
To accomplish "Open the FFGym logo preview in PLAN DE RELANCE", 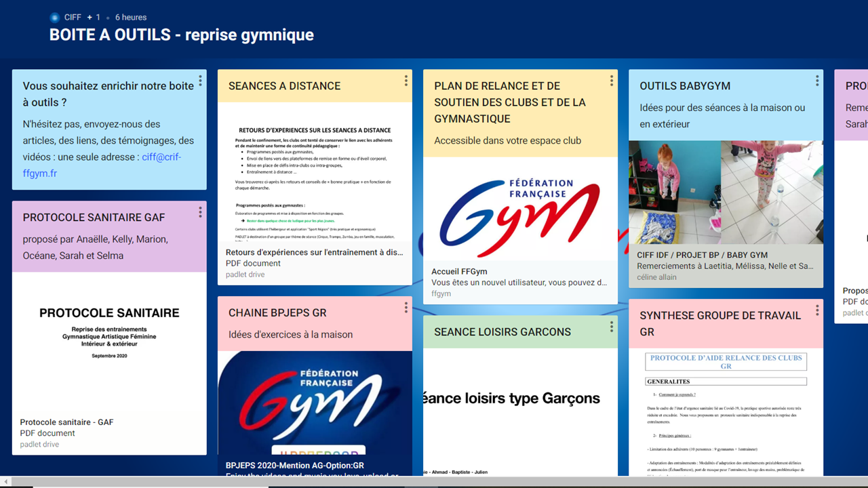I will tap(520, 209).
